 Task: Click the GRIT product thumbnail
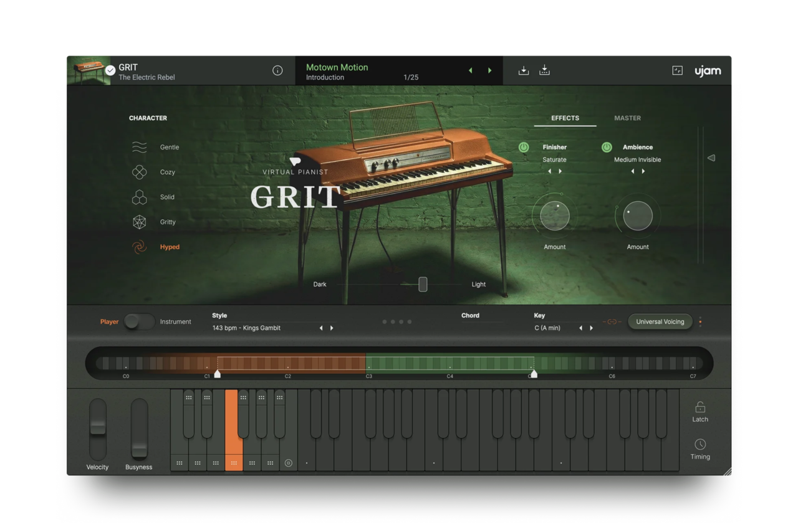coord(89,70)
